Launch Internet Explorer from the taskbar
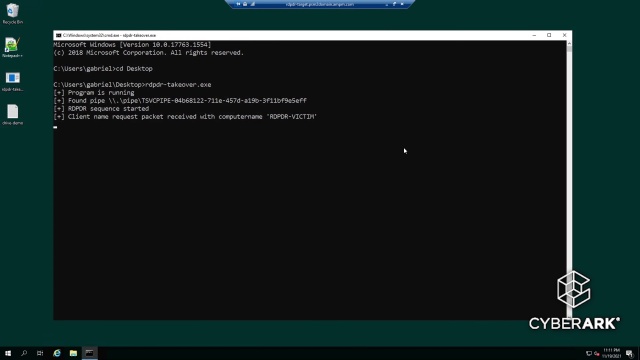 [57, 353]
